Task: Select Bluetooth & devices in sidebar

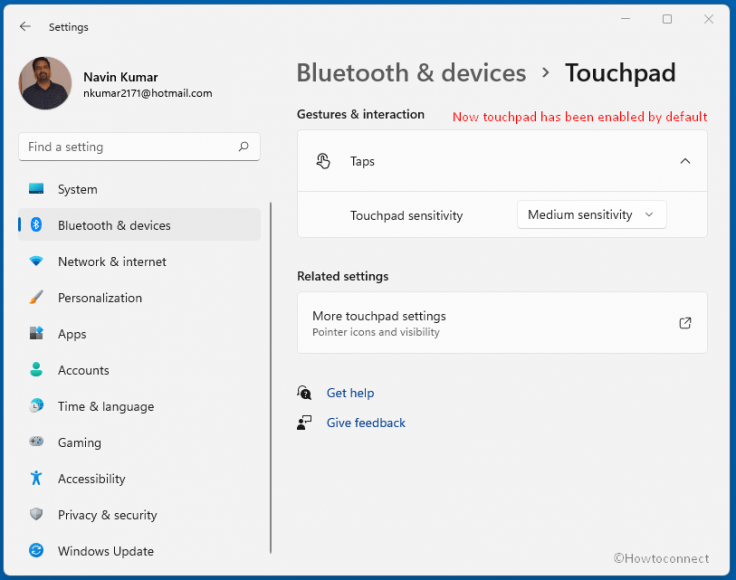Action: pos(139,225)
